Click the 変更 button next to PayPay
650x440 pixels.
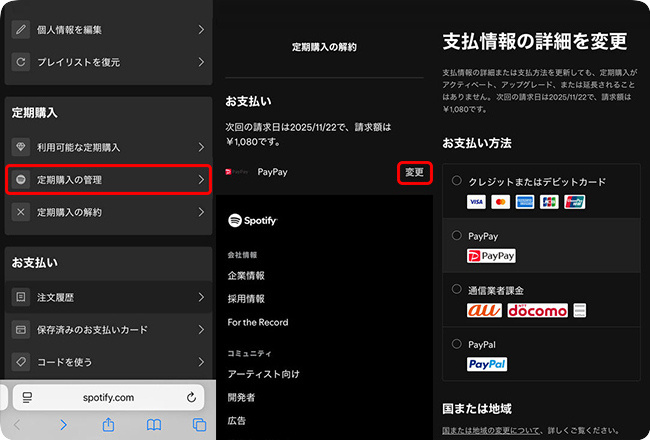point(415,172)
